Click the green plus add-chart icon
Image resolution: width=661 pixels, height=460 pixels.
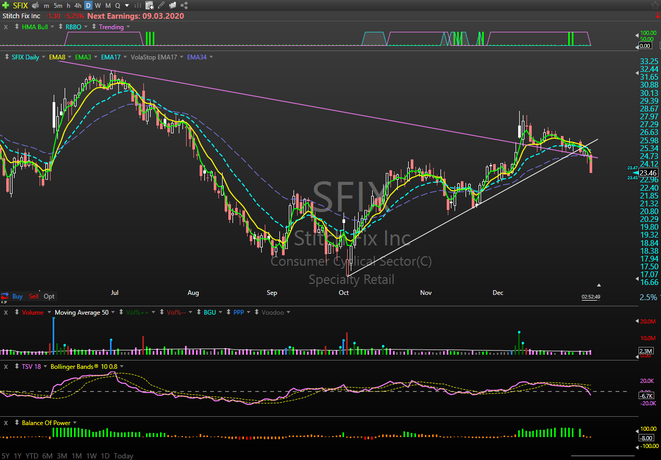5,5
